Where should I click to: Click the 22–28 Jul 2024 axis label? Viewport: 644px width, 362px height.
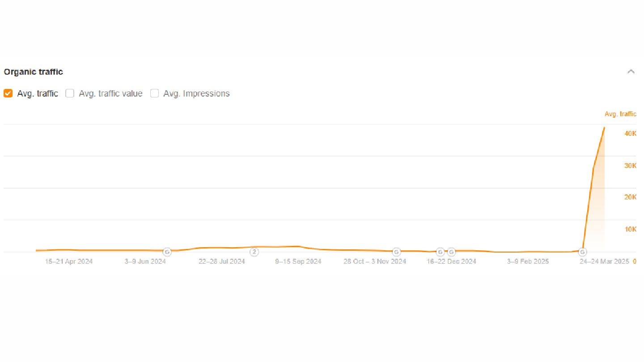pyautogui.click(x=222, y=261)
